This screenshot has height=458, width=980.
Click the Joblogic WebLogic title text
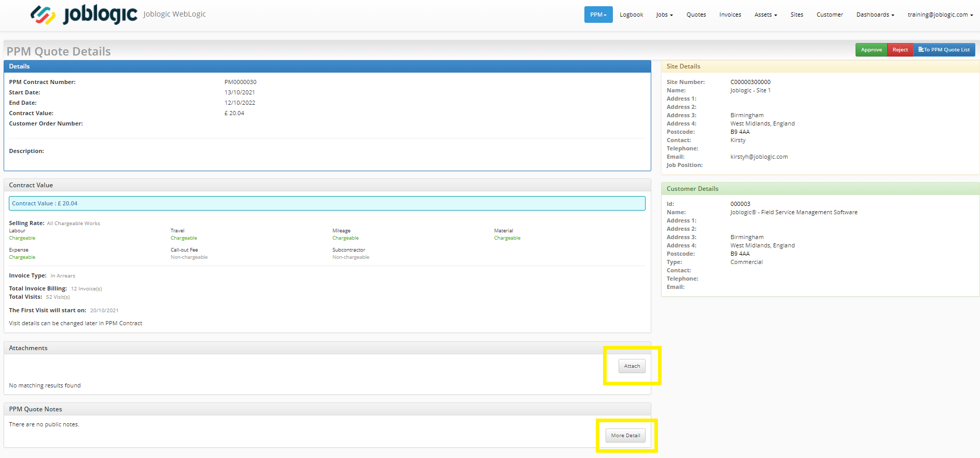click(174, 14)
